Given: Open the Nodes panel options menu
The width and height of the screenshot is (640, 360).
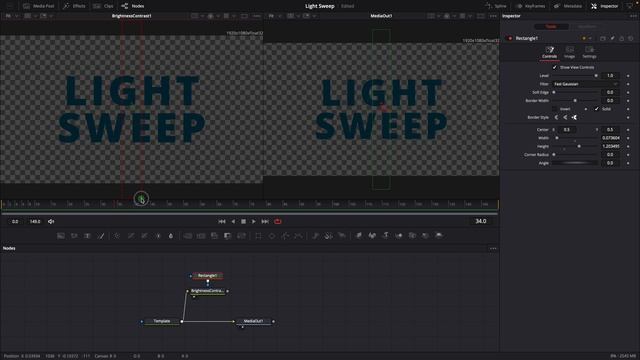Looking at the screenshot, I should click(493, 249).
